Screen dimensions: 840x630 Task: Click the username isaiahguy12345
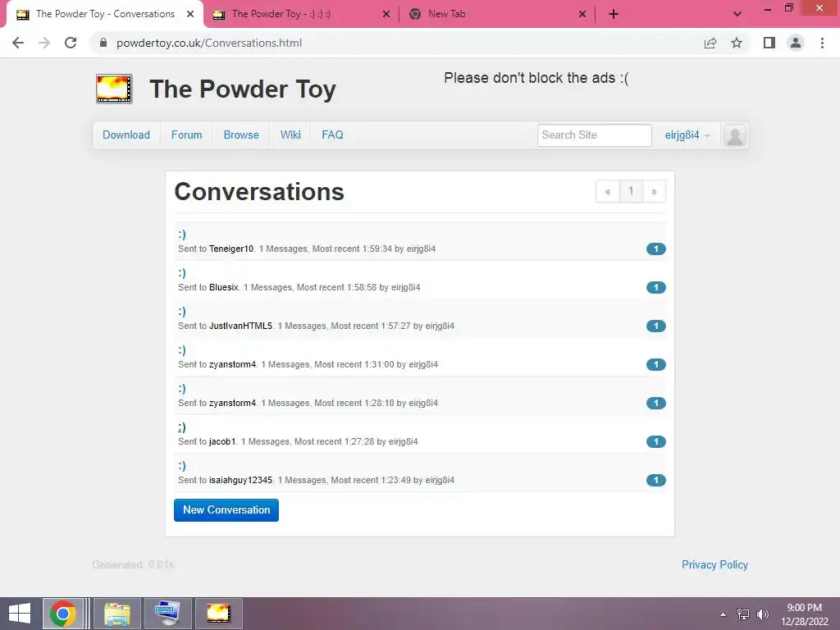pos(240,480)
